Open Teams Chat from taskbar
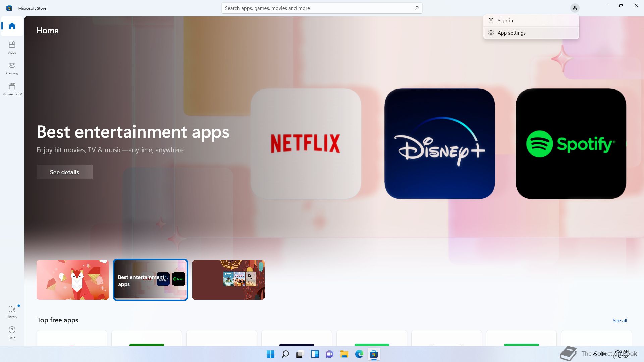This screenshot has width=644, height=362. point(329,354)
